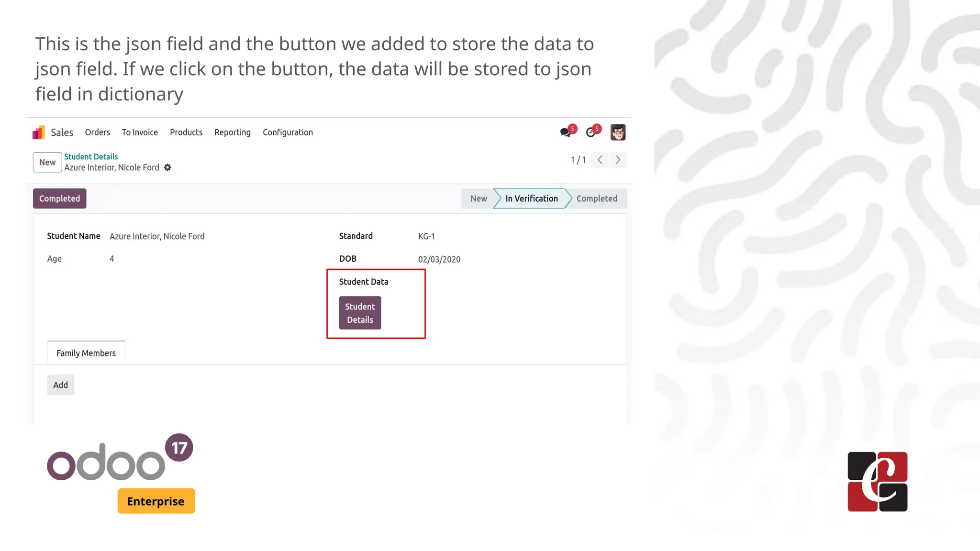Click the New record button
The height and width of the screenshot is (551, 980).
pos(47,162)
